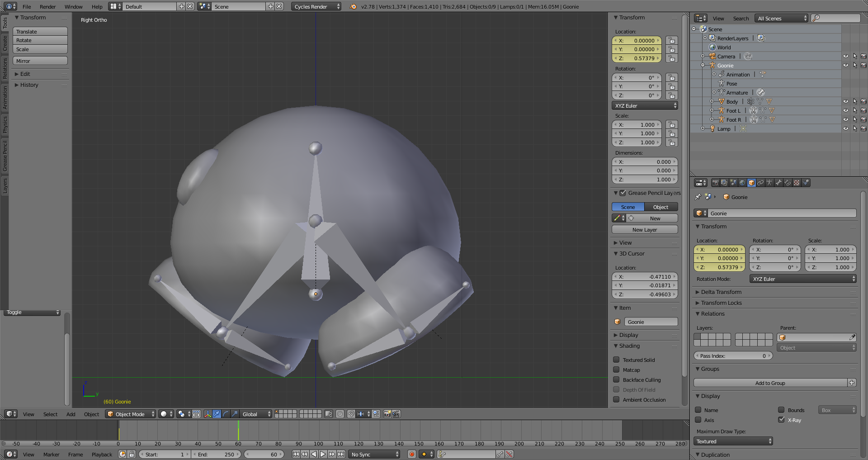The width and height of the screenshot is (868, 460).
Task: Enable Backface Culling checkbox
Action: tap(616, 379)
